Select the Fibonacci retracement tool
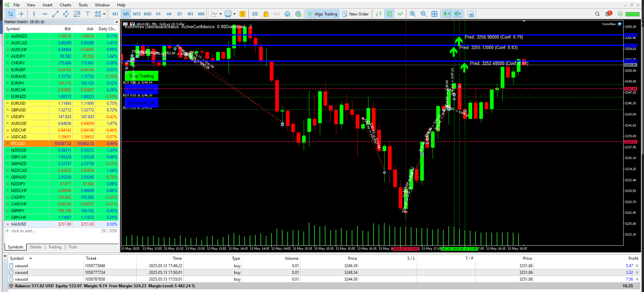The width and height of the screenshot is (644, 292). 77,14
